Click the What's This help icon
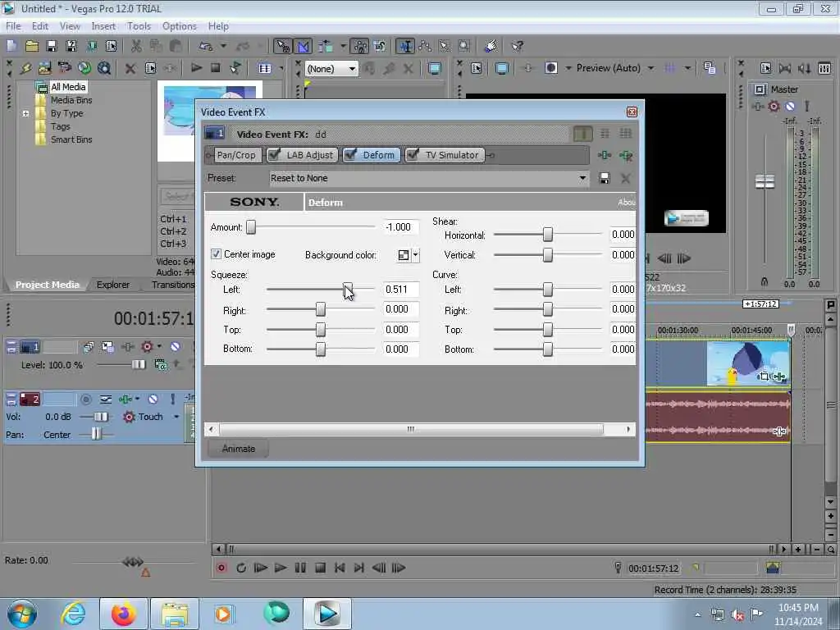 pos(517,46)
